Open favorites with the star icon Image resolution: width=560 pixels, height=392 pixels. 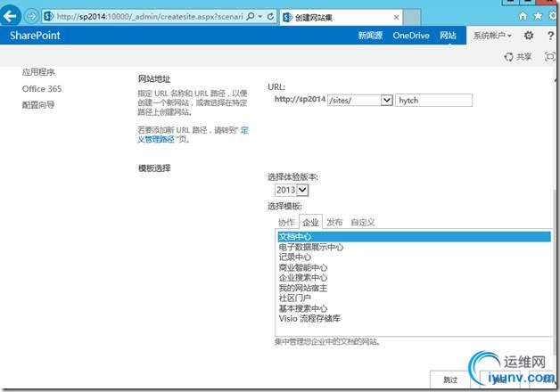538,16
